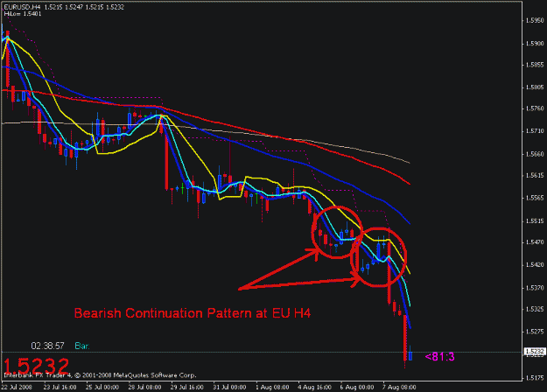Click the 28 Jul 08:00 time label
This screenshot has width=547, height=392.
coord(144,387)
